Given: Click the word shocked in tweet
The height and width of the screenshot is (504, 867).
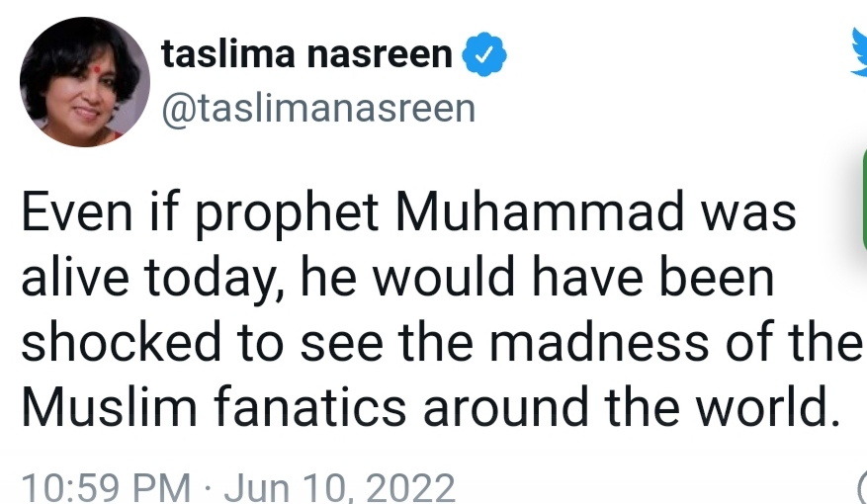Looking at the screenshot, I should (x=121, y=341).
